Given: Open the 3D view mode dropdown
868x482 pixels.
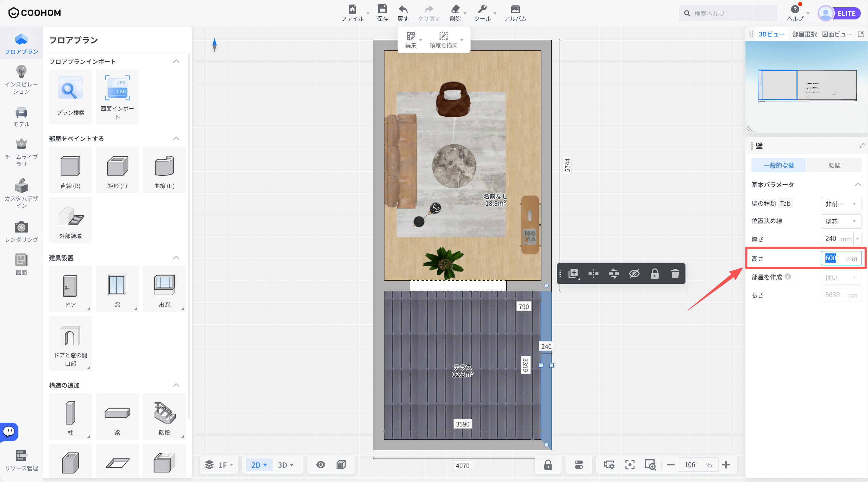Looking at the screenshot, I should [286, 465].
